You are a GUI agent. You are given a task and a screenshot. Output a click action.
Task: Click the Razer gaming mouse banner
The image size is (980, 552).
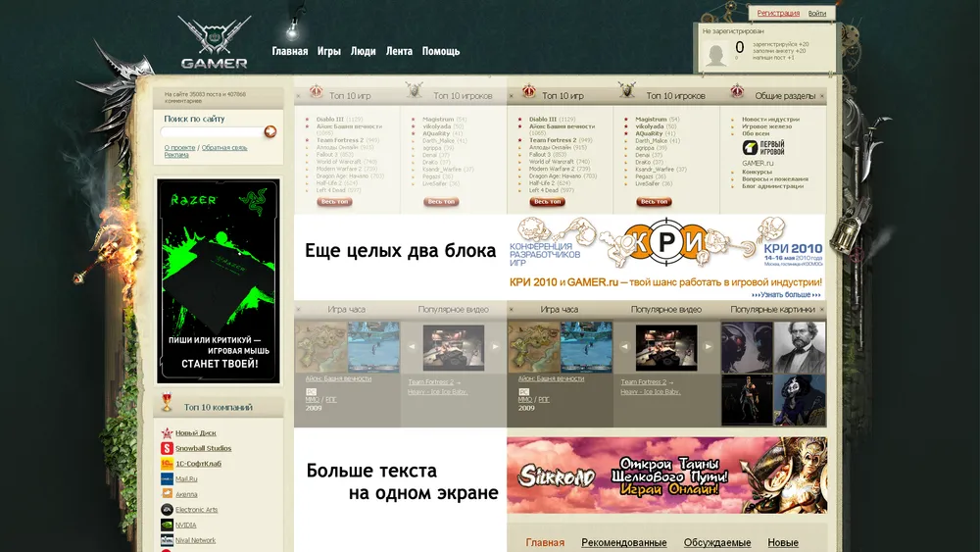[219, 280]
